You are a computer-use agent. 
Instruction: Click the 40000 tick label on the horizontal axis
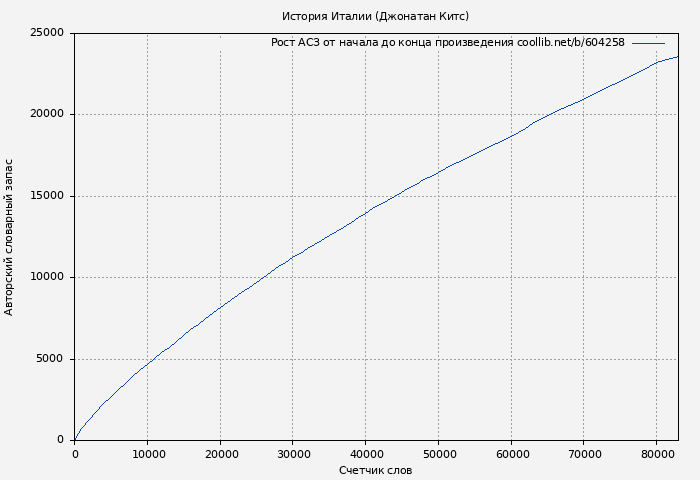tap(365, 453)
